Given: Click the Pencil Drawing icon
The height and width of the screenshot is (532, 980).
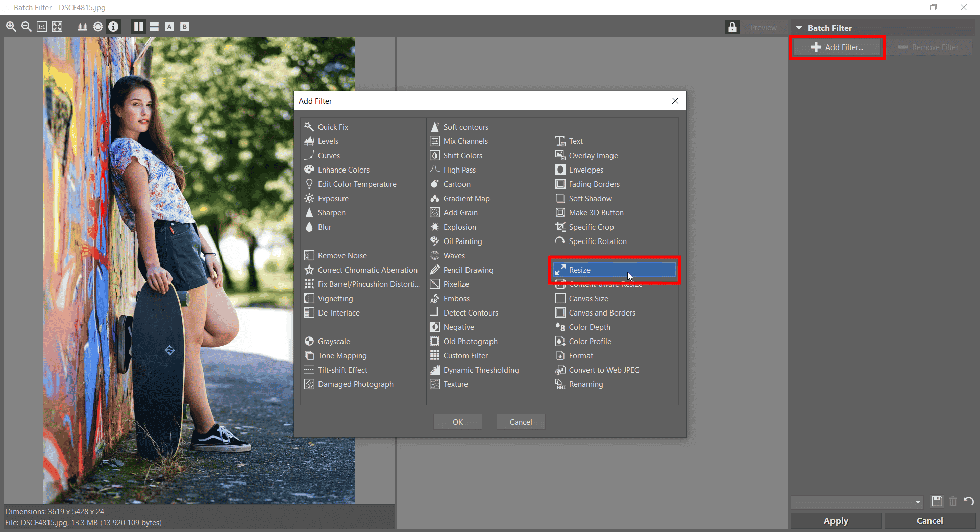Looking at the screenshot, I should (435, 270).
